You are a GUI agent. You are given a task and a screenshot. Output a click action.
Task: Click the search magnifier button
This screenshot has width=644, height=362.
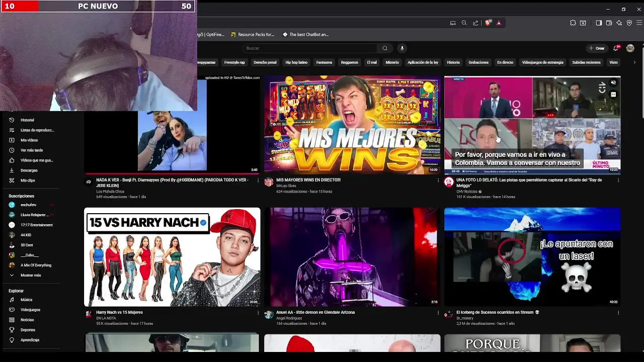(385, 48)
